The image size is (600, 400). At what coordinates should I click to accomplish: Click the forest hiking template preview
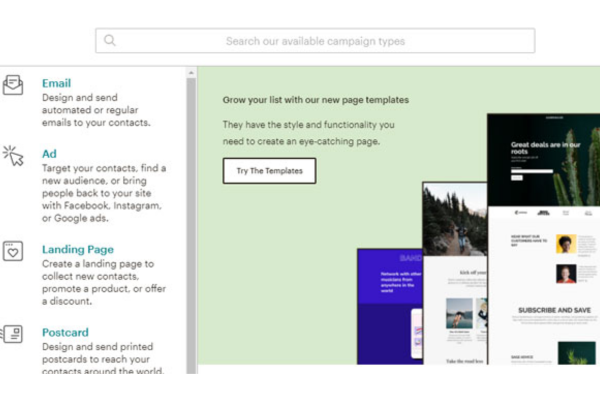coord(455,273)
